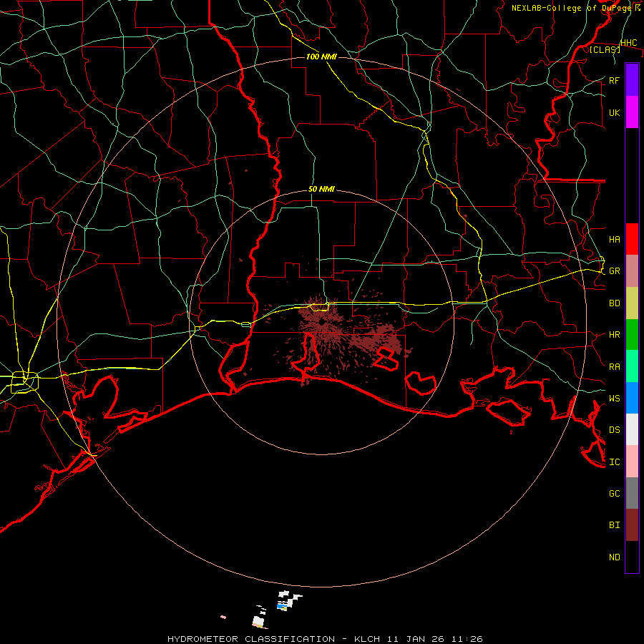The image size is (644, 644).
Task: Click the RA light green swatch
Action: 632,366
